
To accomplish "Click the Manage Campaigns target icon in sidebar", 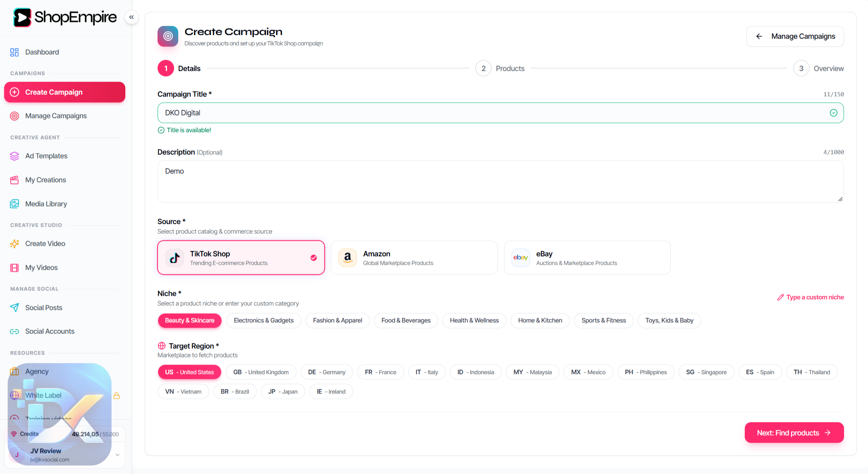I will (x=14, y=116).
